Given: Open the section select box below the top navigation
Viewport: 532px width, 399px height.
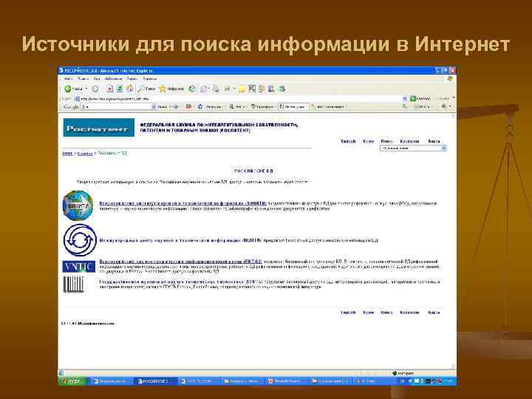Looking at the screenshot, I should [413, 149].
